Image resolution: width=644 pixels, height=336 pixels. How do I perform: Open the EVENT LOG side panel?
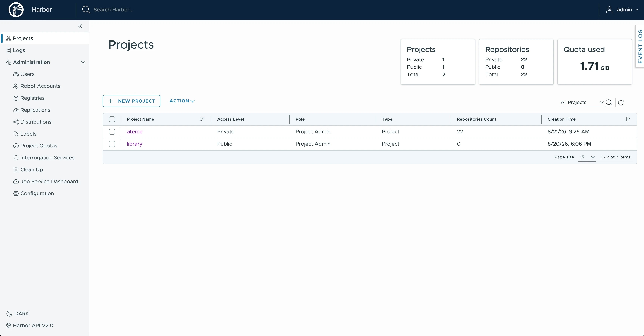pyautogui.click(x=640, y=46)
